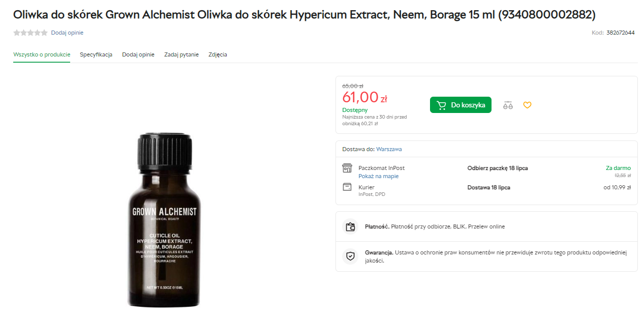Click the payment wallet icon
Image resolution: width=644 pixels, height=314 pixels.
point(350,227)
